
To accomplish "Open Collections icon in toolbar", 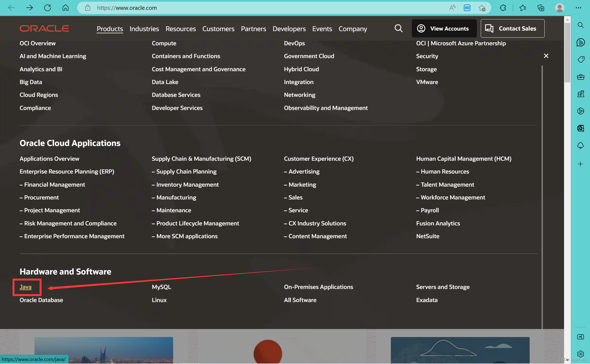I will point(541,8).
